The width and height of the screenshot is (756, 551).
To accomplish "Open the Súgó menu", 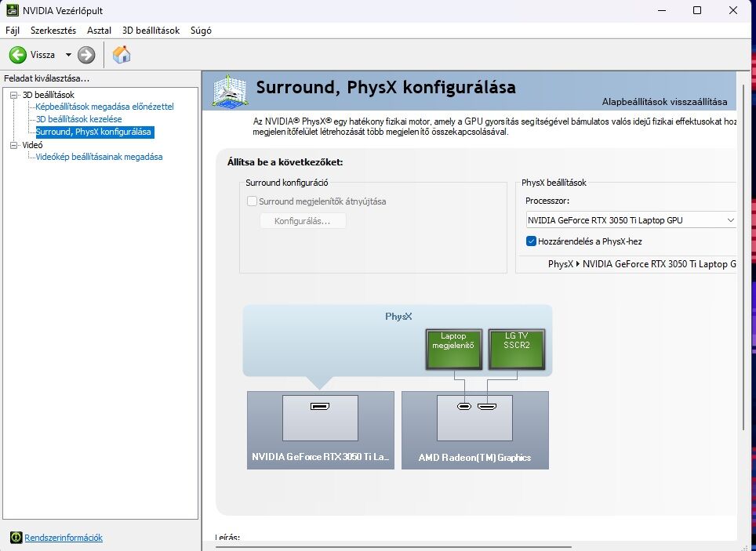I will [x=201, y=31].
